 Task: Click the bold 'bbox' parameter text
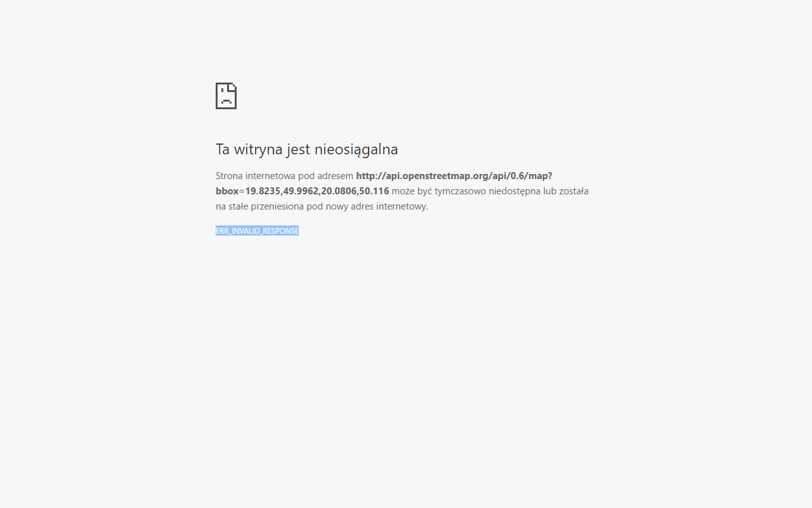[227, 191]
